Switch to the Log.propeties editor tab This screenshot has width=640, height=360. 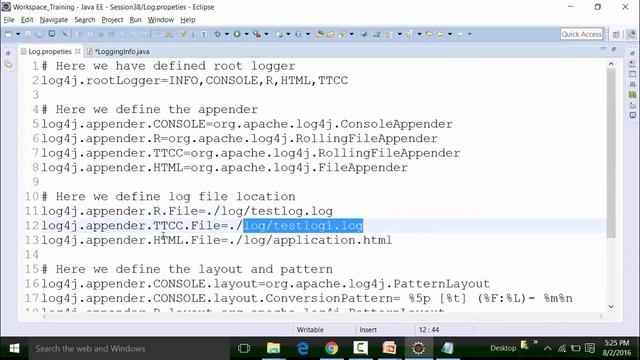(50, 51)
